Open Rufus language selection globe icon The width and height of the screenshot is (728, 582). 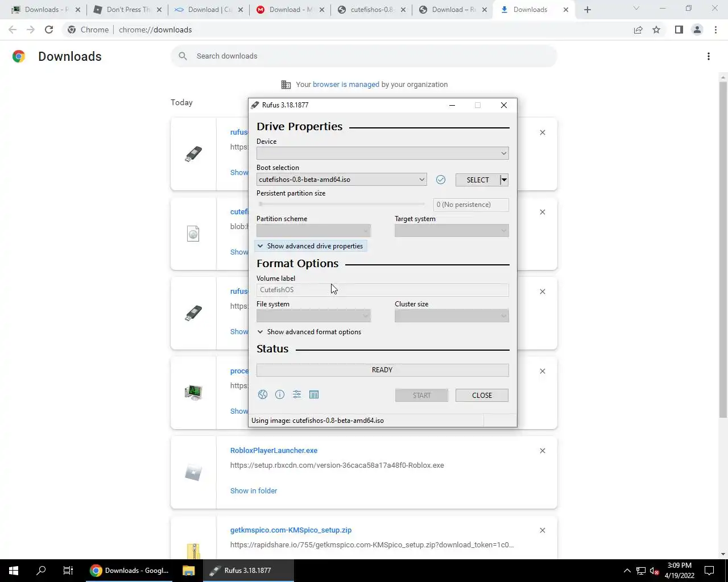(263, 394)
